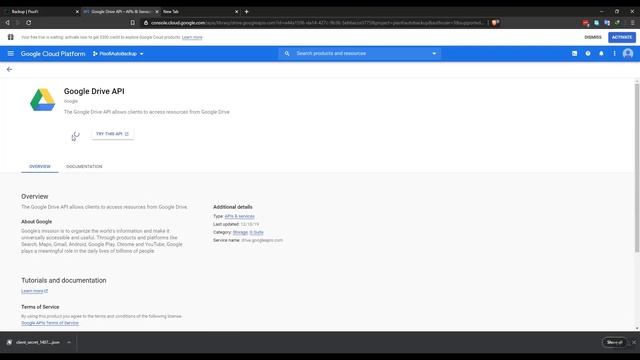Image resolution: width=640 pixels, height=360 pixels.
Task: Open the Google Cloud navigation hamburger menu
Action: (x=11, y=53)
